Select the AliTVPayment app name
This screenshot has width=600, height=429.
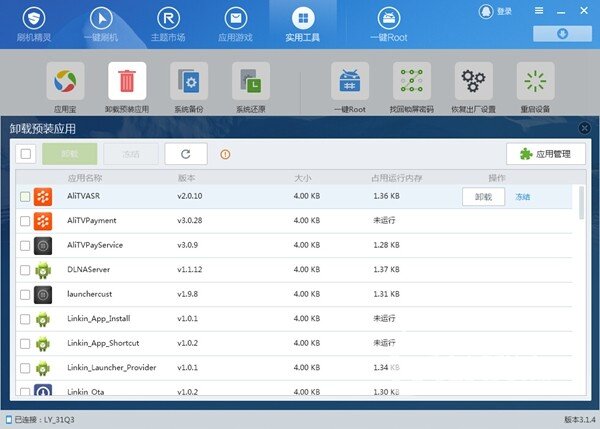(x=92, y=221)
